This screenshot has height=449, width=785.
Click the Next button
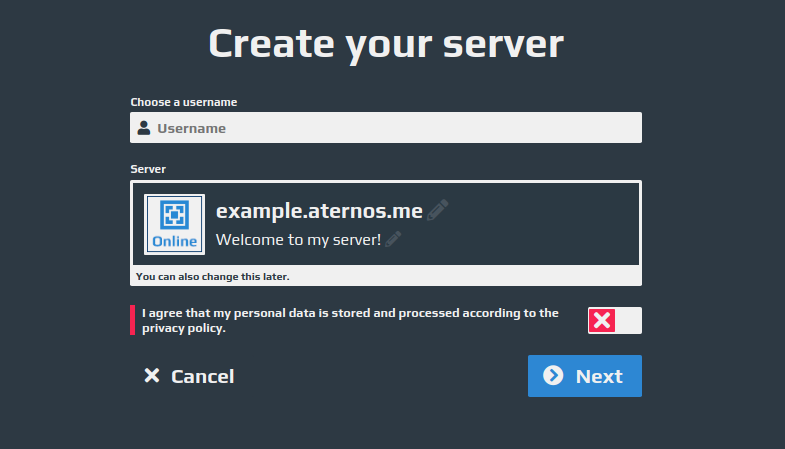(x=584, y=376)
